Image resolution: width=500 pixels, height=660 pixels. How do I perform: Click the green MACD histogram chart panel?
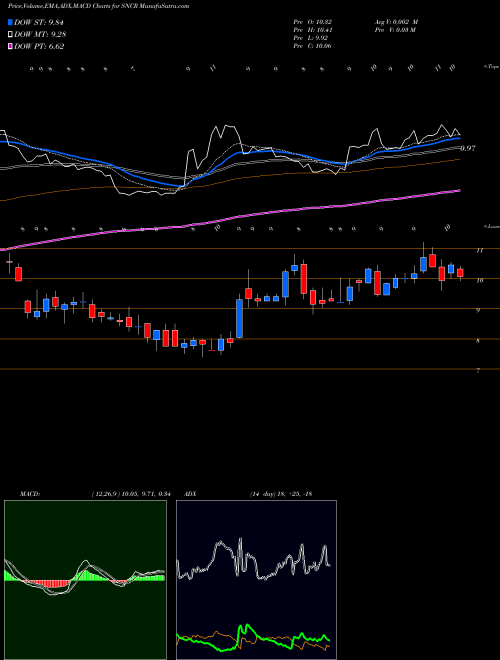[85, 580]
